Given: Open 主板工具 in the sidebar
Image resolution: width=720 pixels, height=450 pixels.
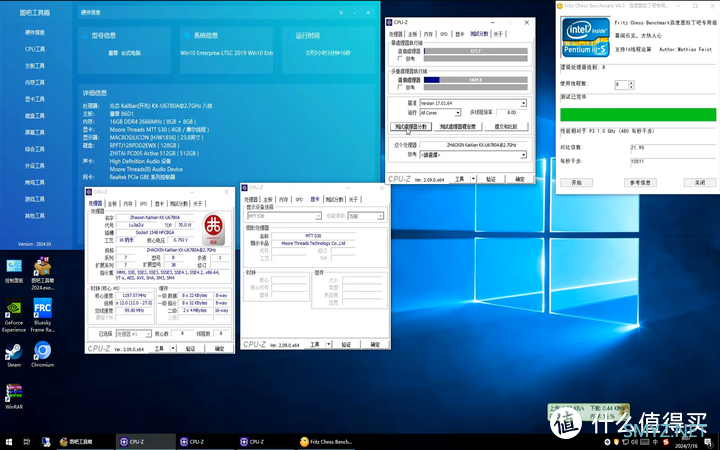Looking at the screenshot, I should pyautogui.click(x=35, y=66).
